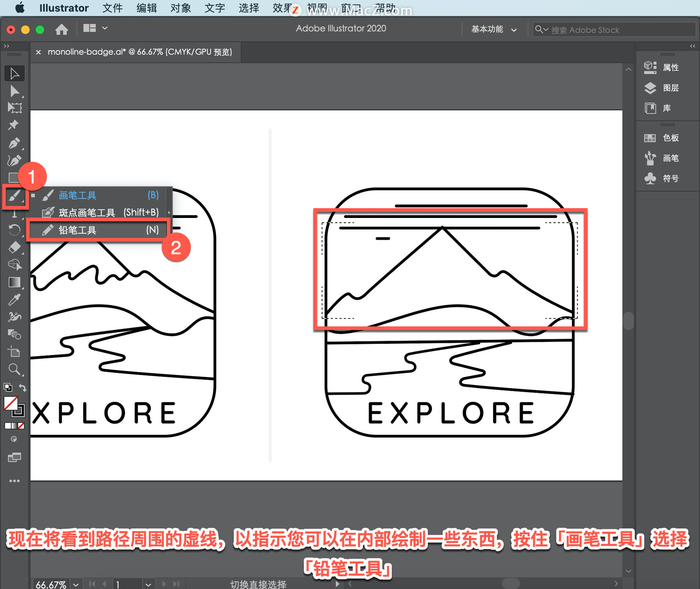Click the Adobe Stock search field
The image size is (700, 589).
pos(614,30)
